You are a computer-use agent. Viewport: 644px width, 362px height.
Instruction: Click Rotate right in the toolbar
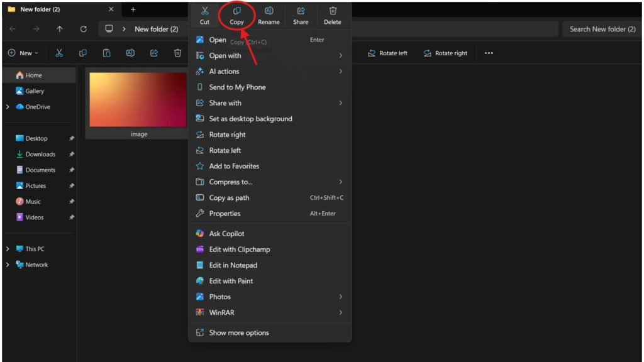point(445,53)
